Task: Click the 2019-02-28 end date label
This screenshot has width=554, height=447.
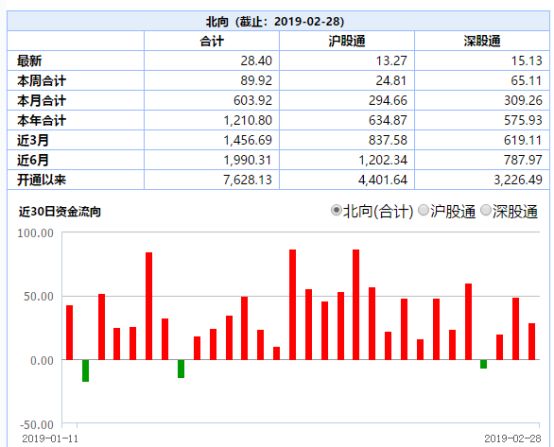Action: pos(513,439)
